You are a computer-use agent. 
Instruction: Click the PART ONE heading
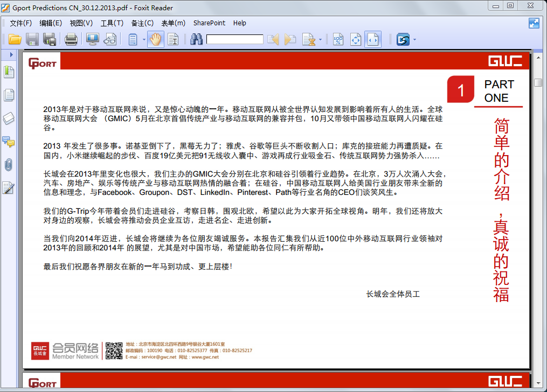coord(499,91)
